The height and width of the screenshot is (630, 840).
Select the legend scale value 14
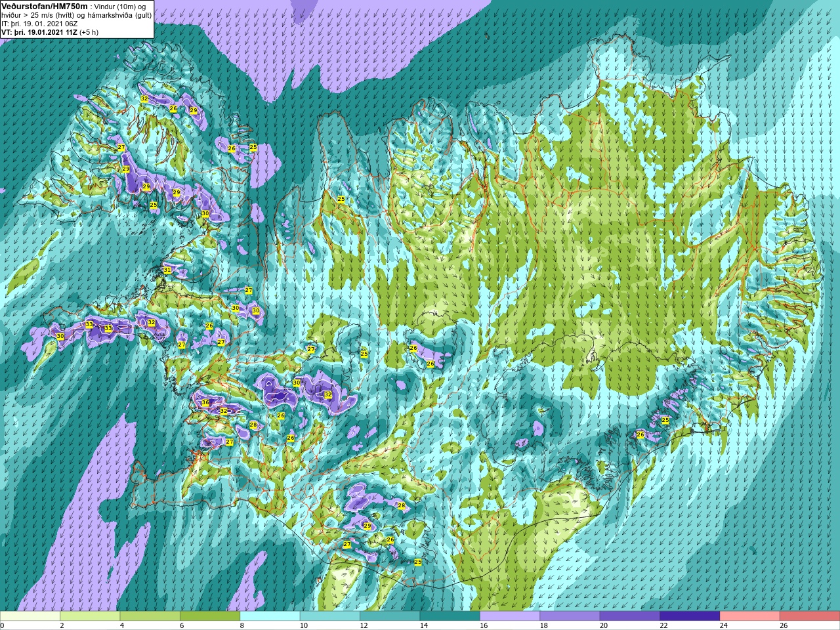click(424, 626)
